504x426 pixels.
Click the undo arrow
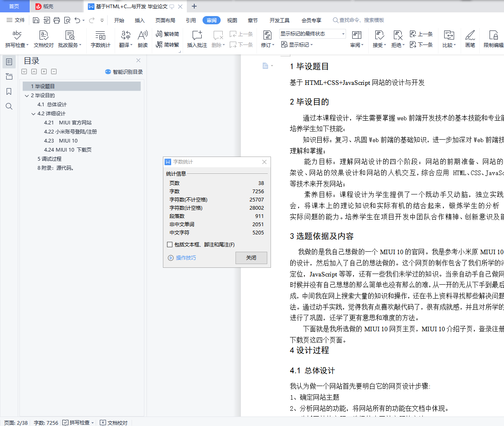(77, 20)
